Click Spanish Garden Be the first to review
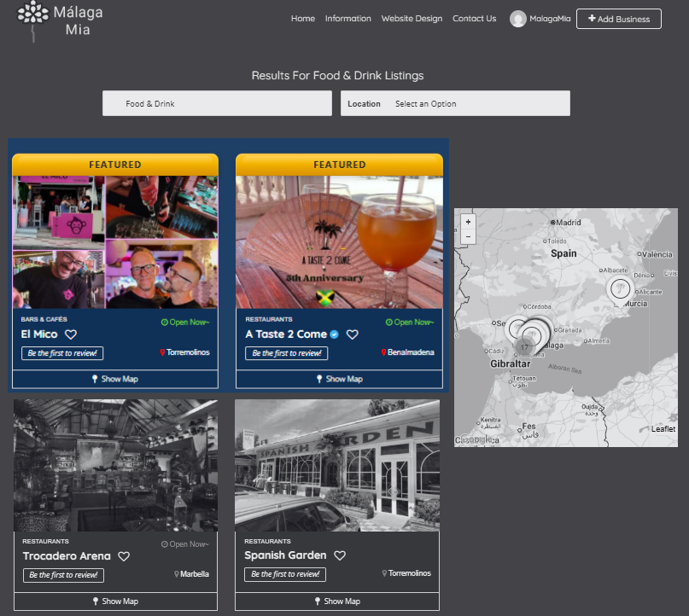Image resolution: width=689 pixels, height=616 pixels. pos(285,574)
